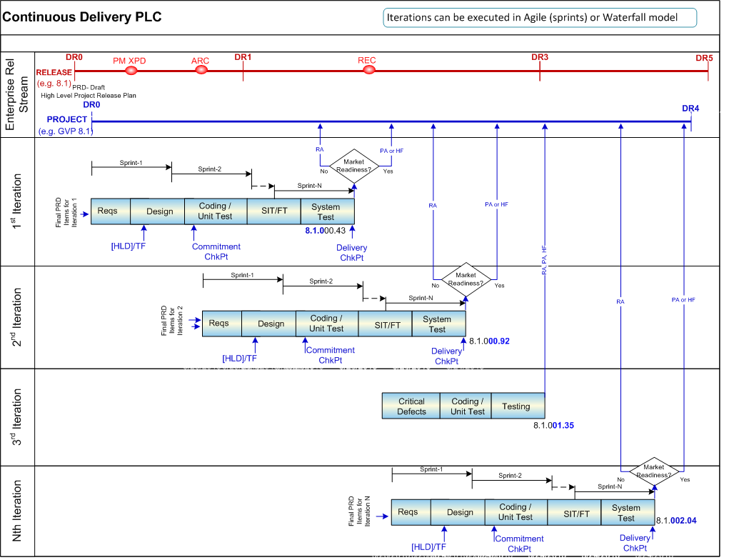Click System Test box in Nth Iteration
This screenshot has width=729, height=560.
[x=626, y=513]
